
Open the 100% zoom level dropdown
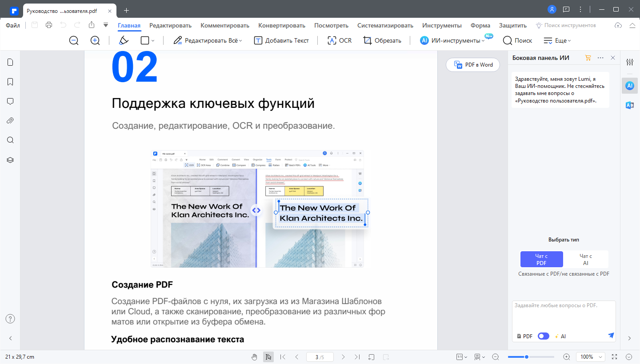[x=591, y=357]
